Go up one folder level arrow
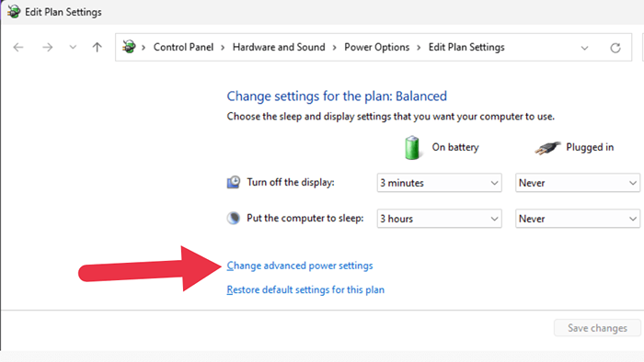 click(97, 48)
